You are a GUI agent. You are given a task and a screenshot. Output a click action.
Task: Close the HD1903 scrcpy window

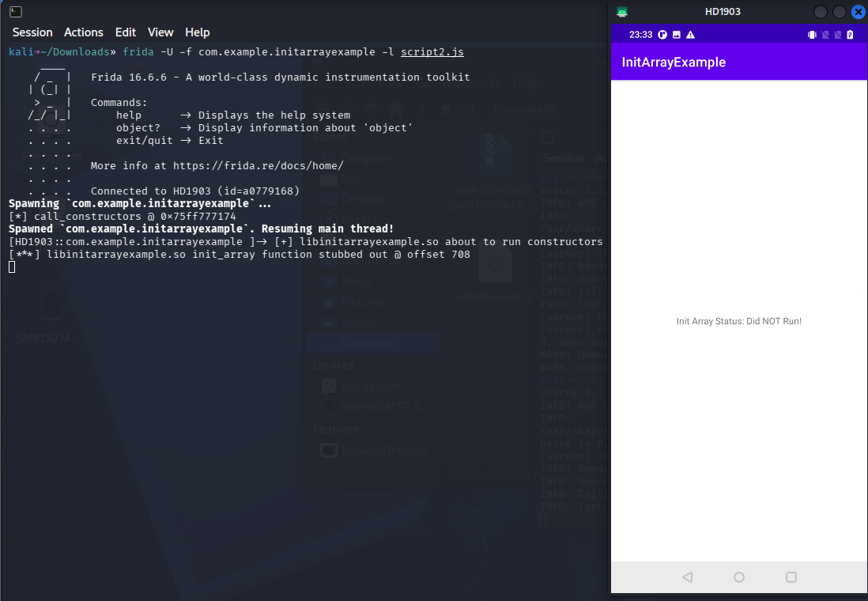pyautogui.click(x=858, y=12)
